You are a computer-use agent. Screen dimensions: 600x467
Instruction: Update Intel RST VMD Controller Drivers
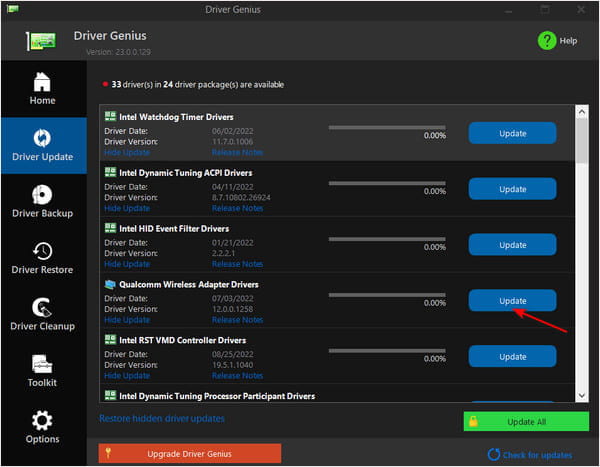point(512,356)
